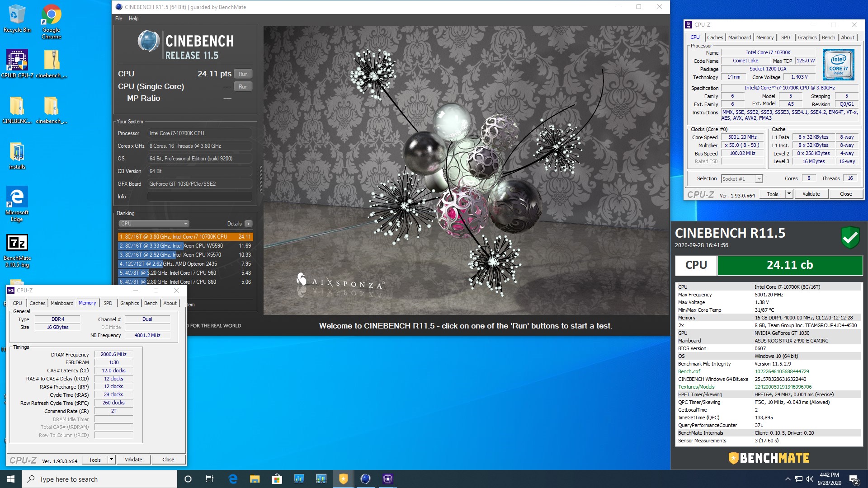This screenshot has height=488, width=868.
Task: Switch to the CPU-Z taskbar icon
Action: tap(387, 479)
